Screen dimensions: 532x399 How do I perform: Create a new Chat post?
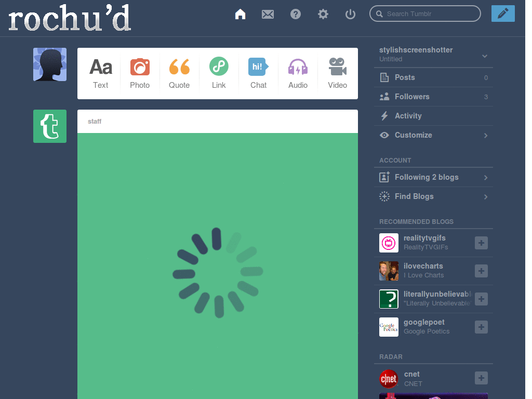258,74
